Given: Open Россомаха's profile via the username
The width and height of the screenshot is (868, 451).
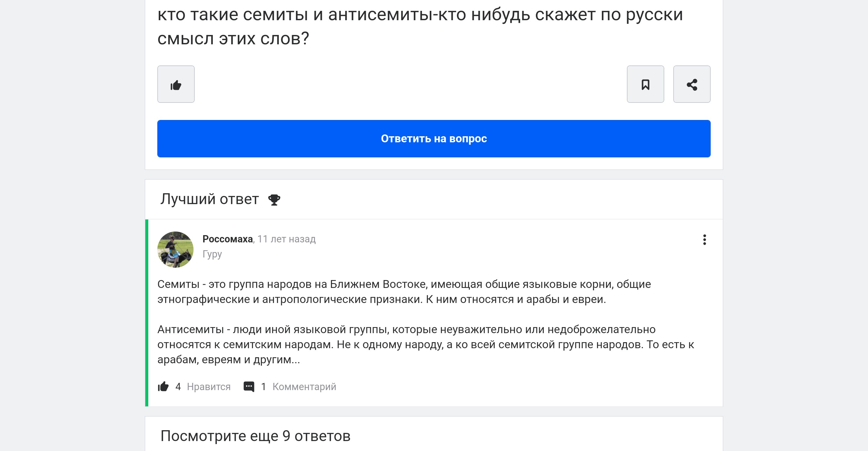Looking at the screenshot, I should pyautogui.click(x=228, y=239).
